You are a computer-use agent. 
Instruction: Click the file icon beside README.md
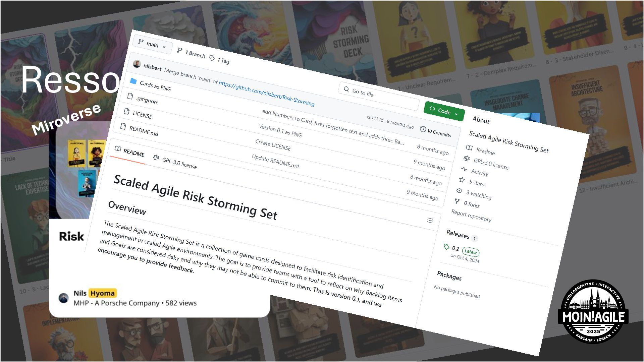(123, 127)
